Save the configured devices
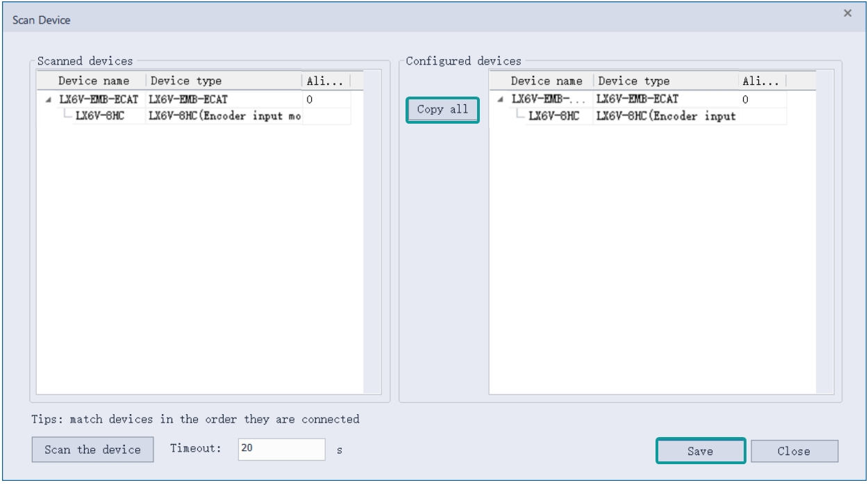 pyautogui.click(x=700, y=451)
